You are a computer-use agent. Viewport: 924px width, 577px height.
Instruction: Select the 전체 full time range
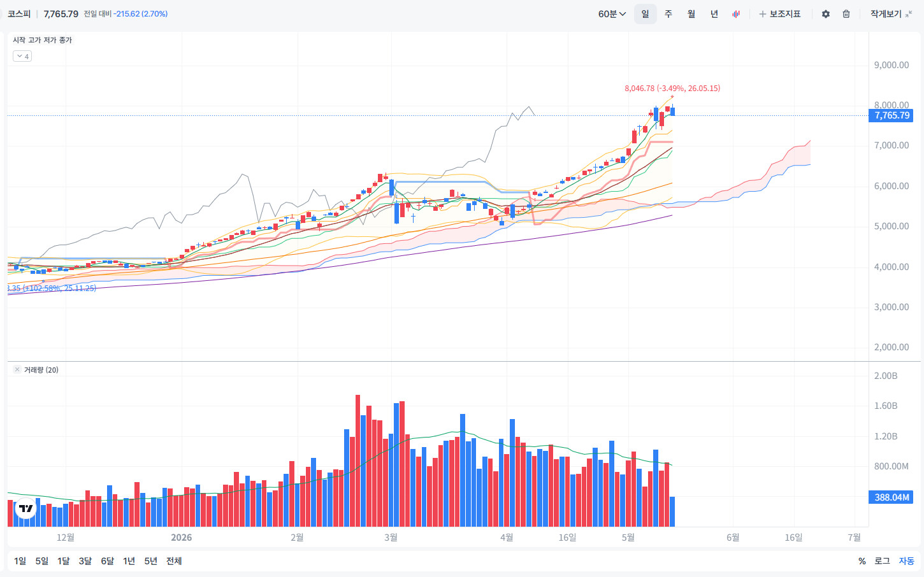(x=174, y=561)
